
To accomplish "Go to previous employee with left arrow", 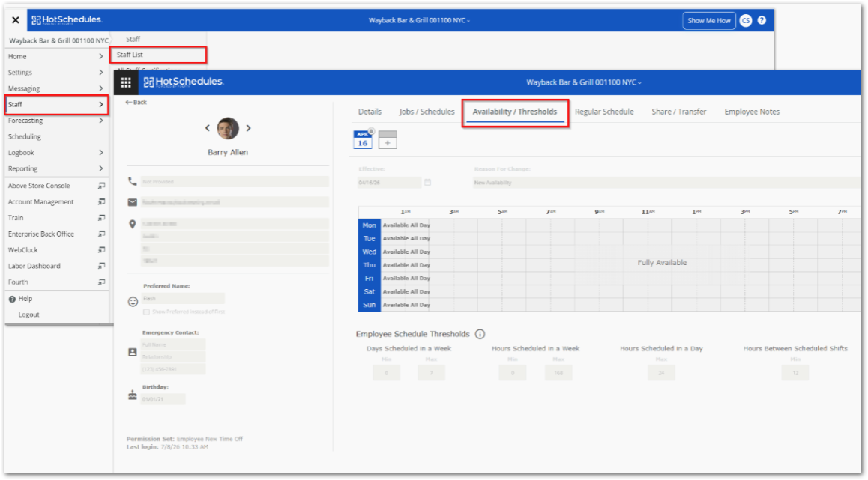I will click(208, 128).
